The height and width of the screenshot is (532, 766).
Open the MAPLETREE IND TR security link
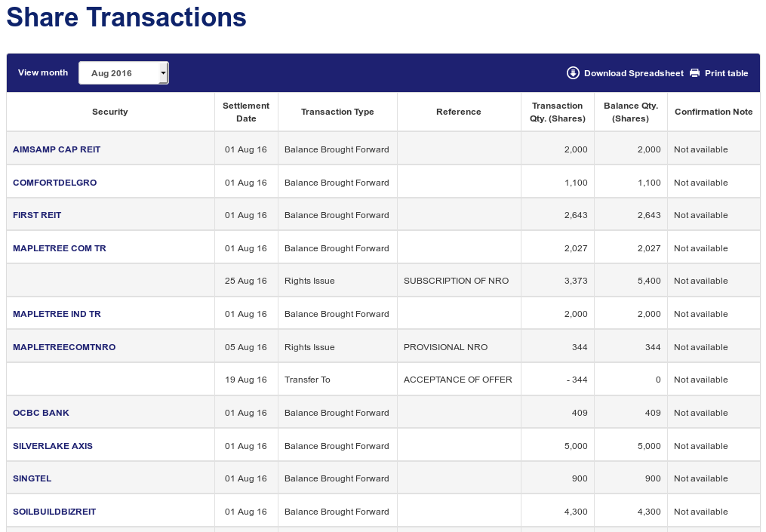pos(57,314)
